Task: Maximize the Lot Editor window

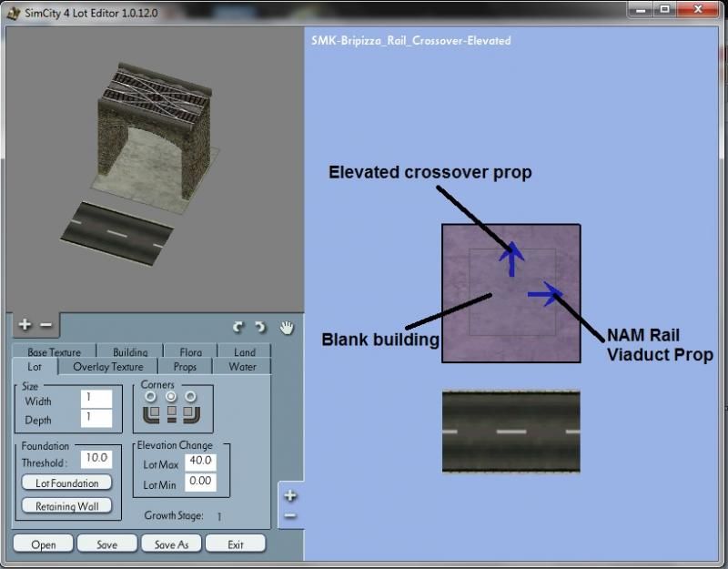Action: tap(665, 9)
